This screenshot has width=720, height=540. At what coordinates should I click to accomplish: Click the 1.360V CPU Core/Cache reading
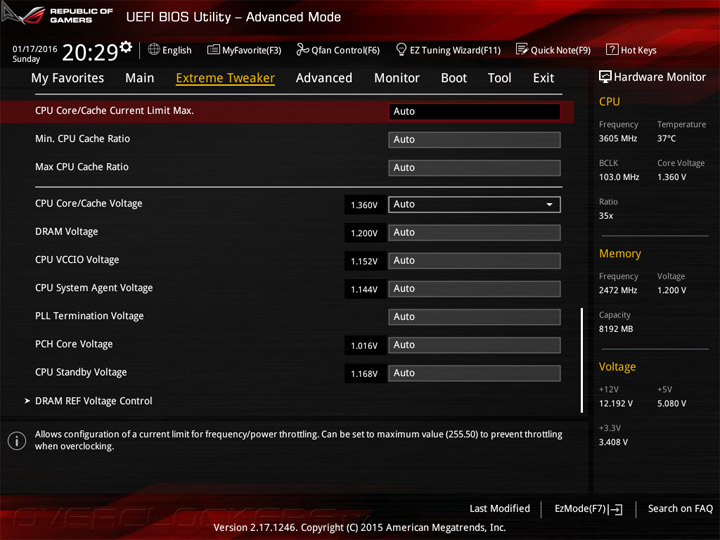click(x=365, y=205)
